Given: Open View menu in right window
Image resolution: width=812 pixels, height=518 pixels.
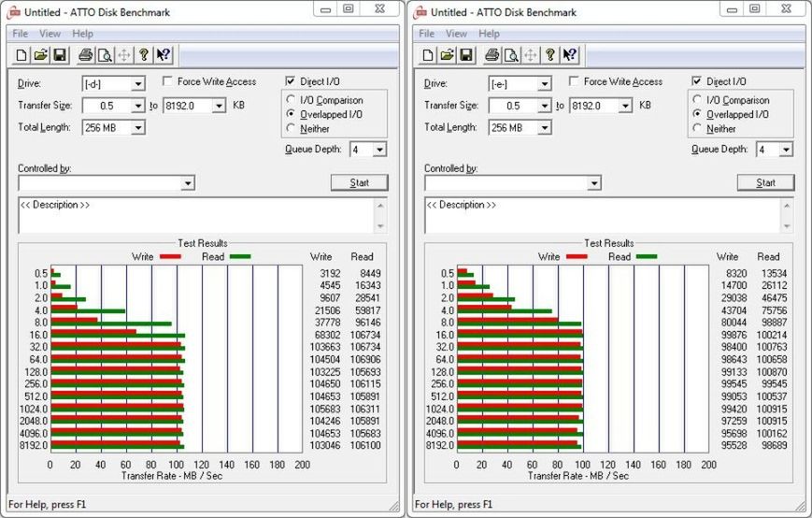Looking at the screenshot, I should click(456, 34).
